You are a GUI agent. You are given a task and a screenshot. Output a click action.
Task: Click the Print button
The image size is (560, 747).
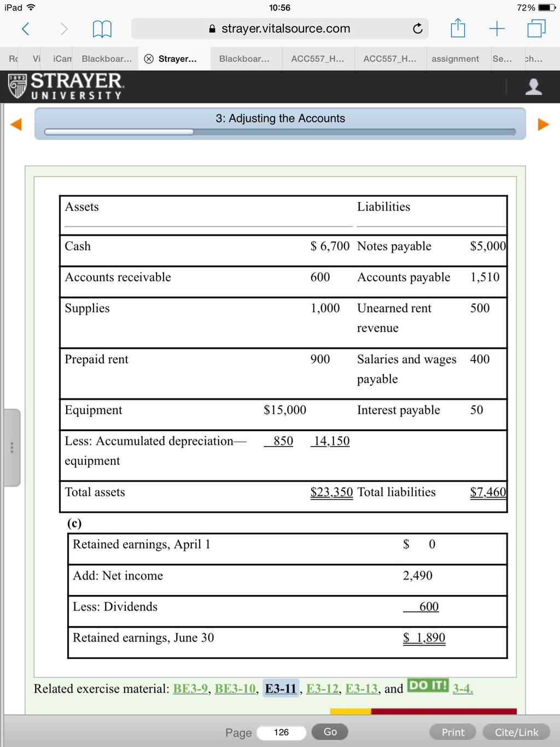(453, 732)
